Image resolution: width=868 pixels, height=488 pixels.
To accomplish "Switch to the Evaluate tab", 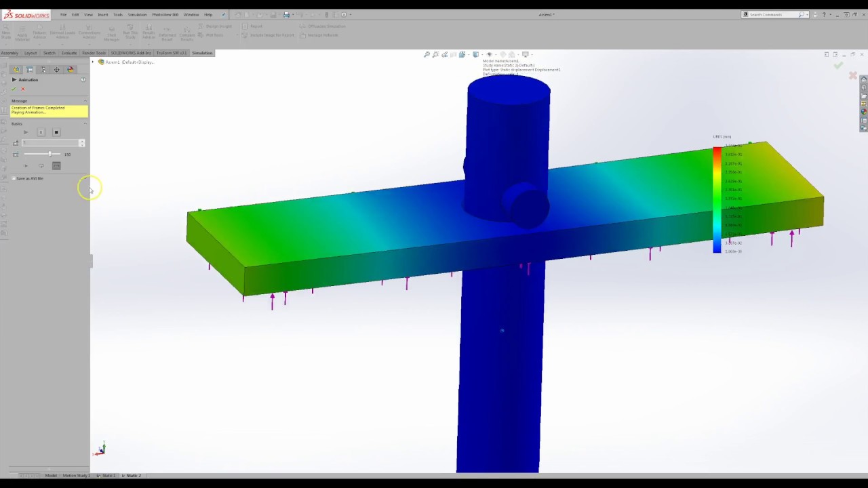I will click(69, 53).
